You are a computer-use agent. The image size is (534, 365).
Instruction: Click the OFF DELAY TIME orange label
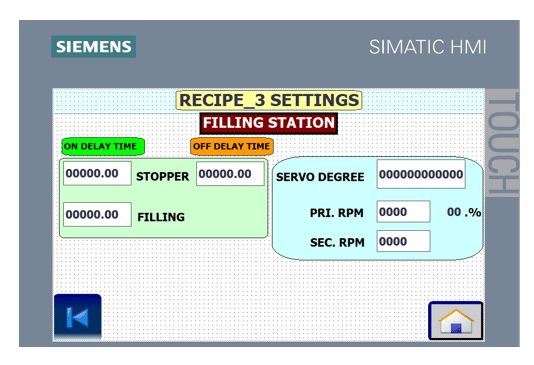[232, 146]
